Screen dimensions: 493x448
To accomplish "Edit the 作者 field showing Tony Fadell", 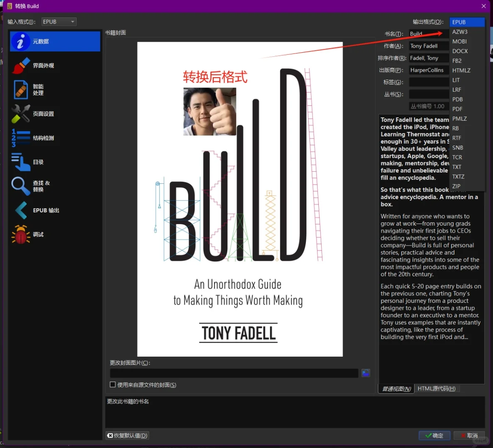I will click(429, 46).
